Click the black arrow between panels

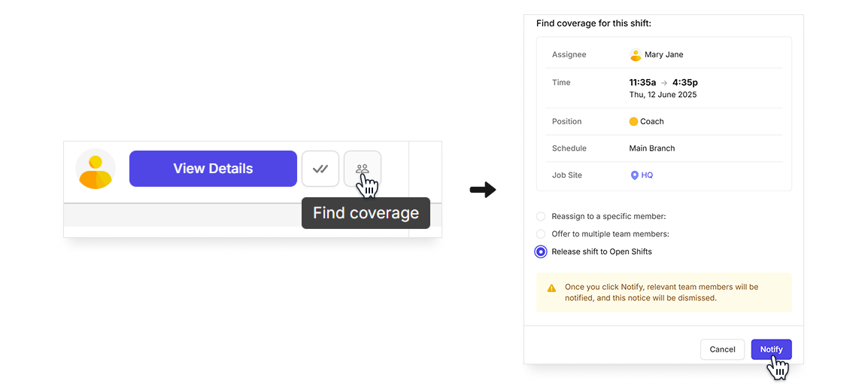pos(483,190)
